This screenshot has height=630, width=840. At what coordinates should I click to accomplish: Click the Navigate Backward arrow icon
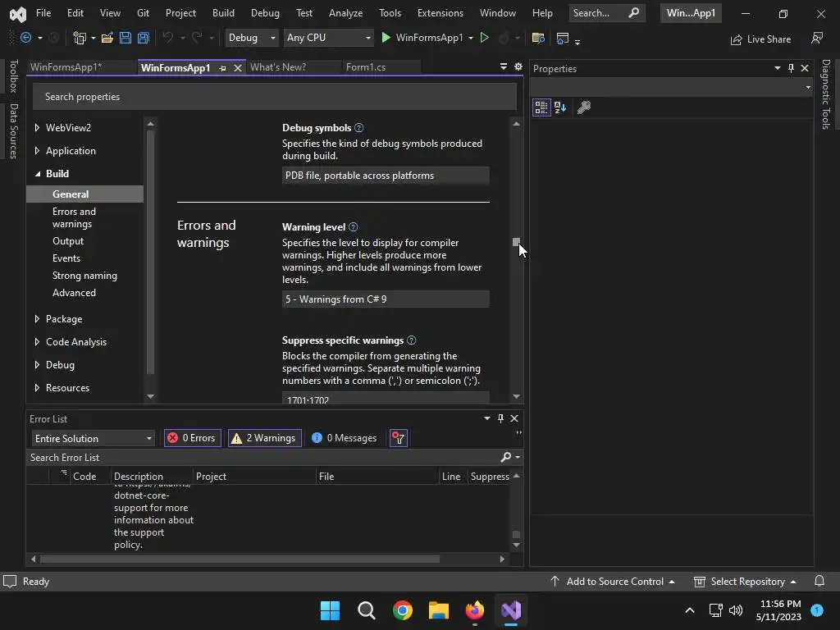[25, 38]
